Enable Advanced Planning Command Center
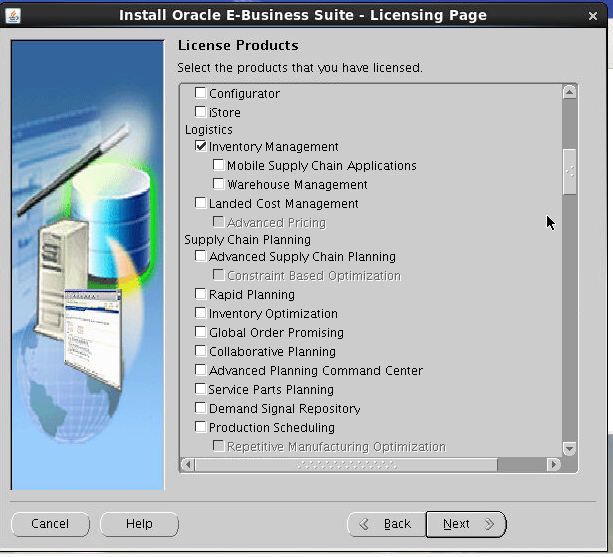Screen dimensions: 613x557 click(201, 370)
